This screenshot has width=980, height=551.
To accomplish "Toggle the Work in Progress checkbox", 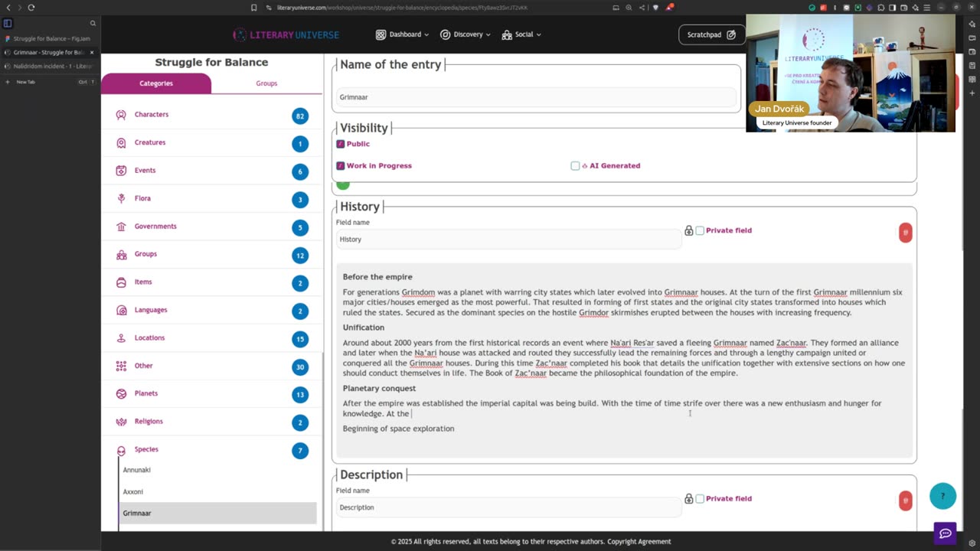I will tap(341, 166).
